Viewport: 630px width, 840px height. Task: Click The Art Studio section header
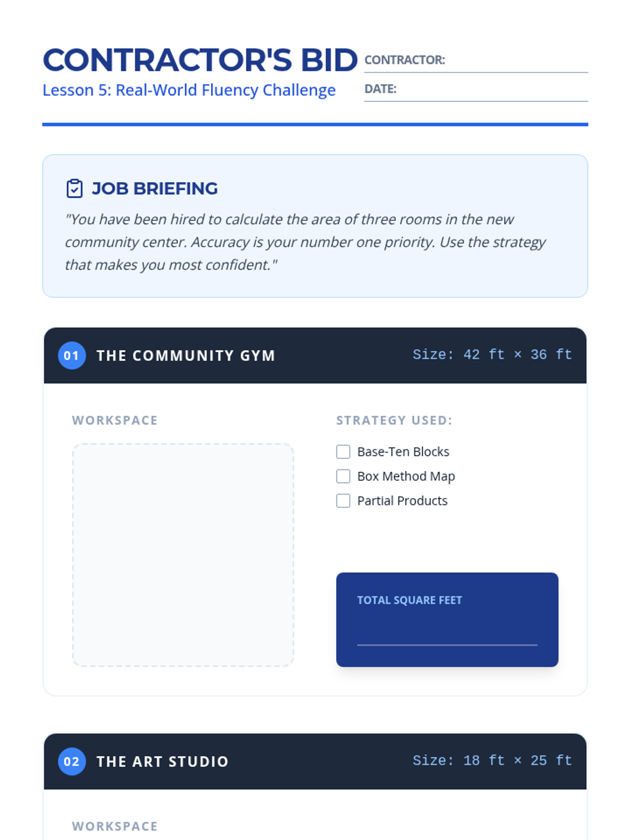click(315, 761)
